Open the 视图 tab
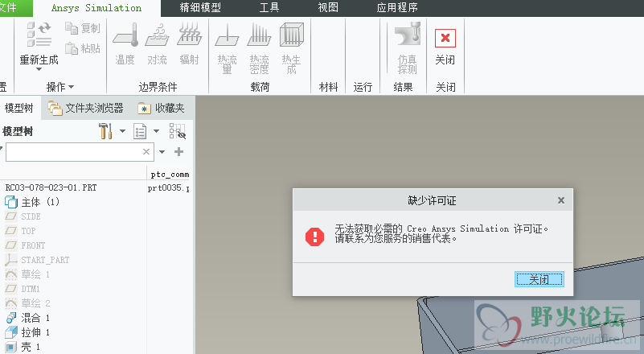The image size is (644, 354). pyautogui.click(x=328, y=8)
